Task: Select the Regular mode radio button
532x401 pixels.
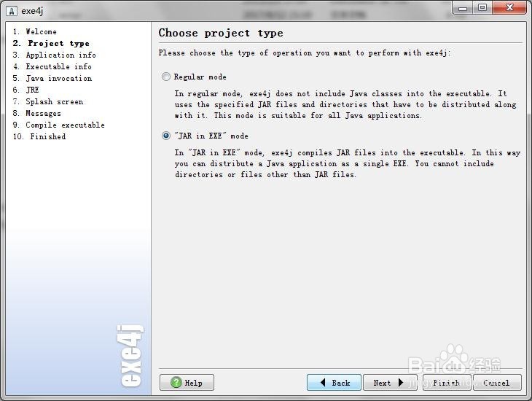Action: click(x=166, y=77)
